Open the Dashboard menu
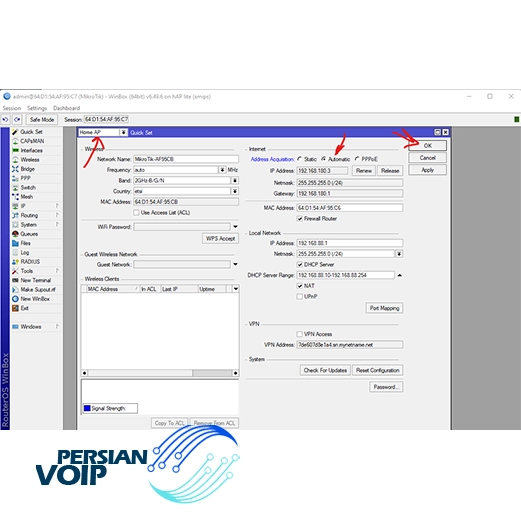 click(x=66, y=108)
